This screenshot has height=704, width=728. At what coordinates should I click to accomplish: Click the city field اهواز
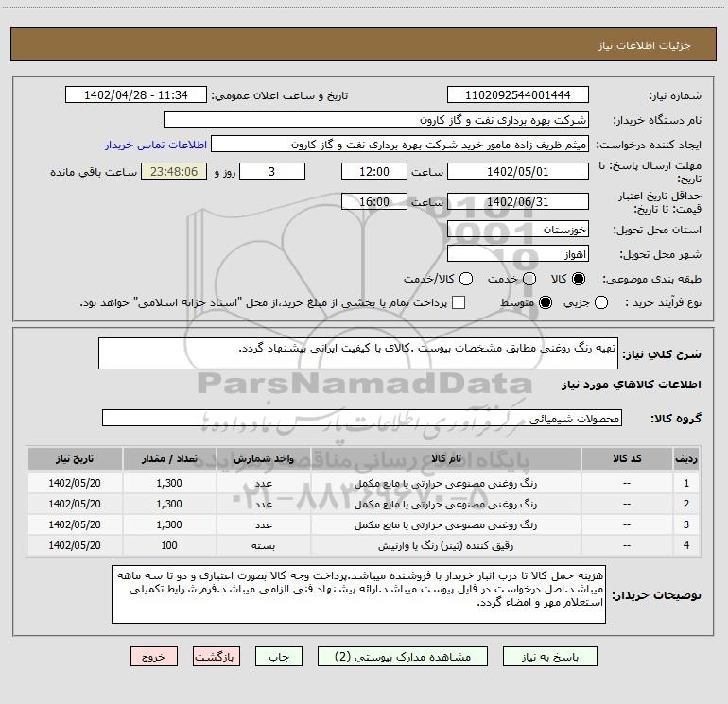click(x=518, y=254)
